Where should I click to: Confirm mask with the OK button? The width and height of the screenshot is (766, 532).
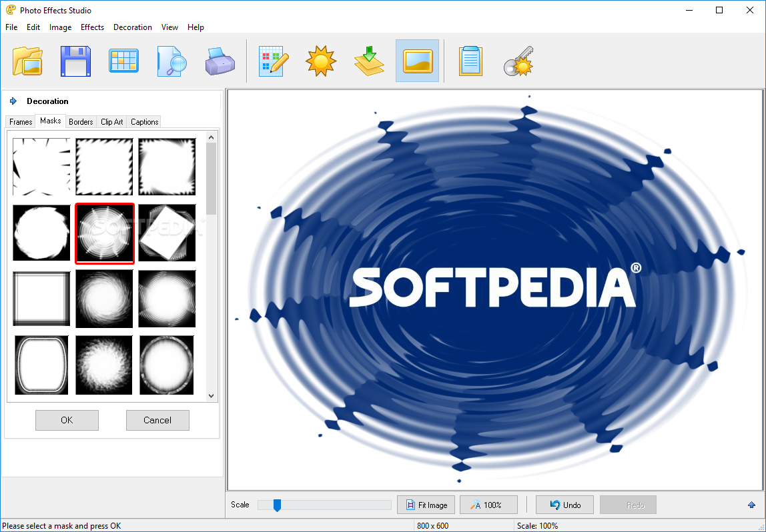point(67,420)
